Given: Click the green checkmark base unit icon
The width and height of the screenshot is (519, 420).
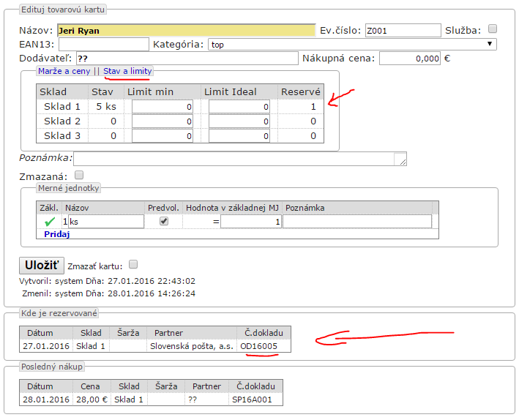Looking at the screenshot, I should (x=50, y=221).
